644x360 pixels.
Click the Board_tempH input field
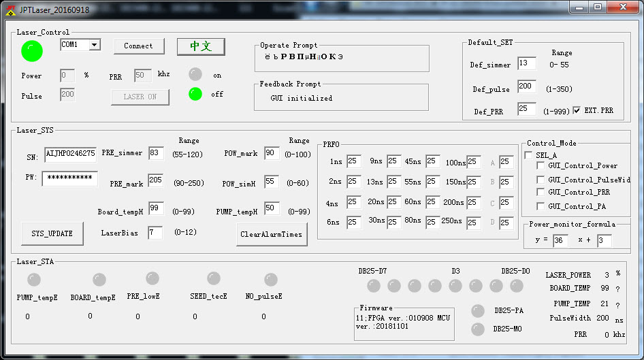coord(156,208)
